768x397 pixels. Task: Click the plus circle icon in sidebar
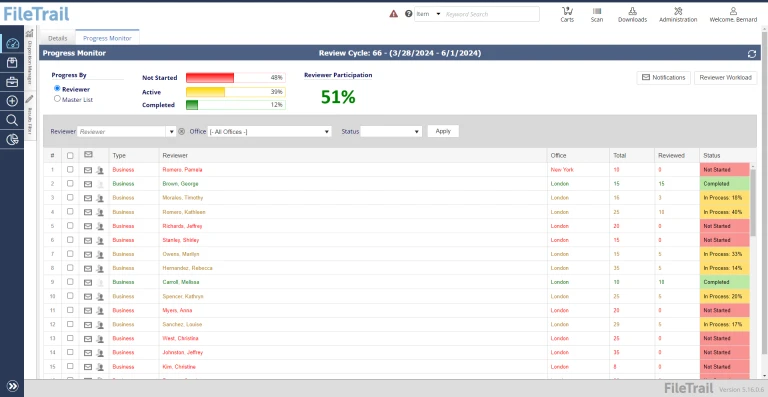[x=12, y=101]
